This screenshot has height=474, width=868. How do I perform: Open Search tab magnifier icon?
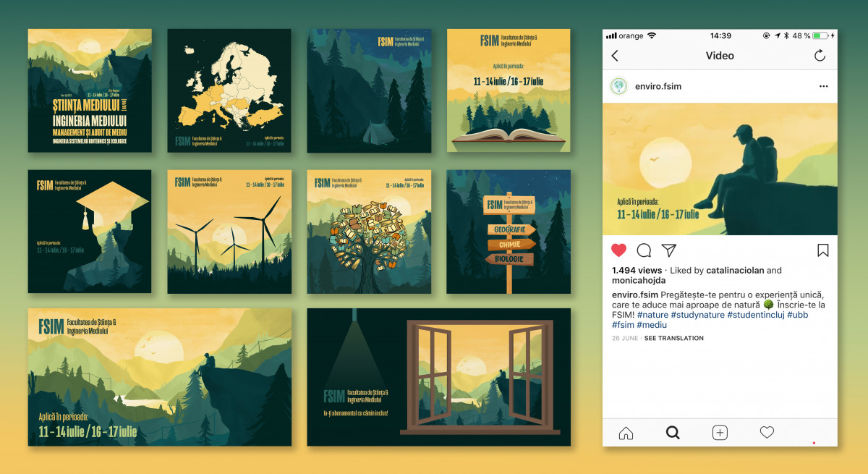(x=673, y=433)
